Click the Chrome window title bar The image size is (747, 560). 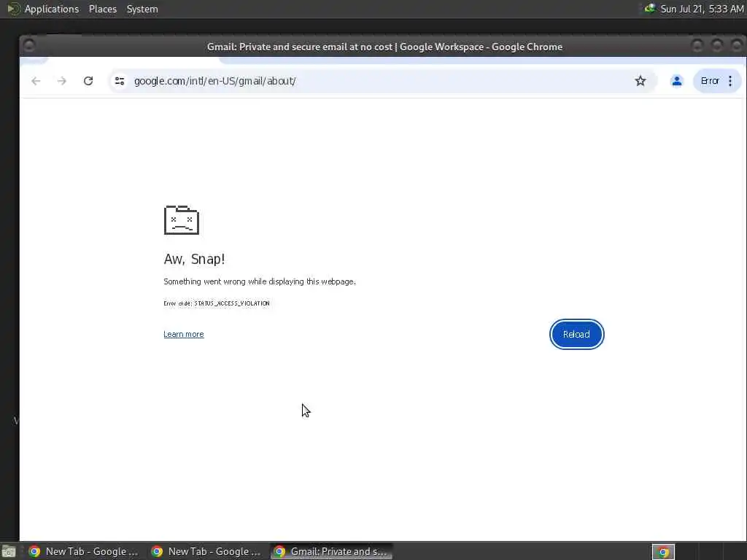click(384, 47)
